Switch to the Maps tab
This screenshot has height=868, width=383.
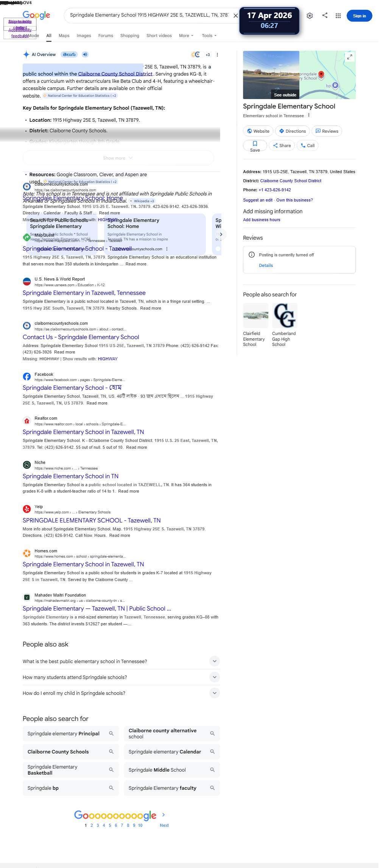(x=64, y=36)
